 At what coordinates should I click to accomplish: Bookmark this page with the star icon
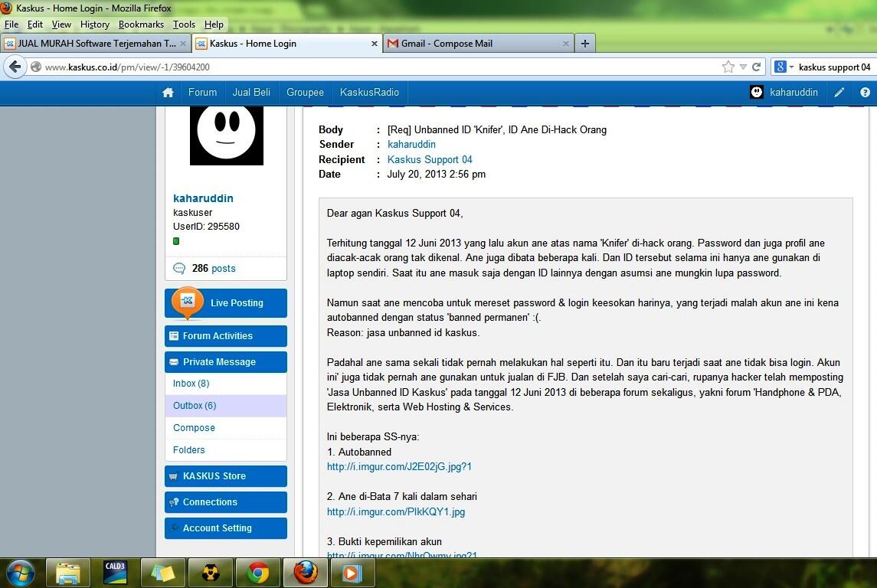coord(728,67)
